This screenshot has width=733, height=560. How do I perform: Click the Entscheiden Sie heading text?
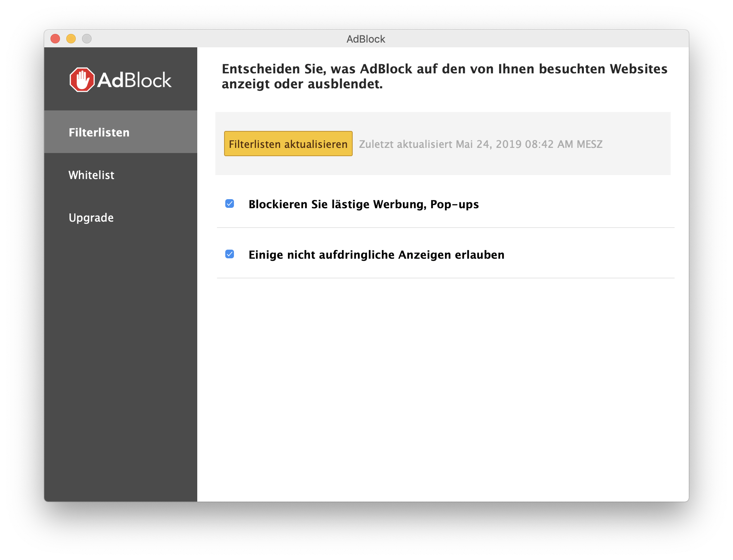(x=444, y=76)
